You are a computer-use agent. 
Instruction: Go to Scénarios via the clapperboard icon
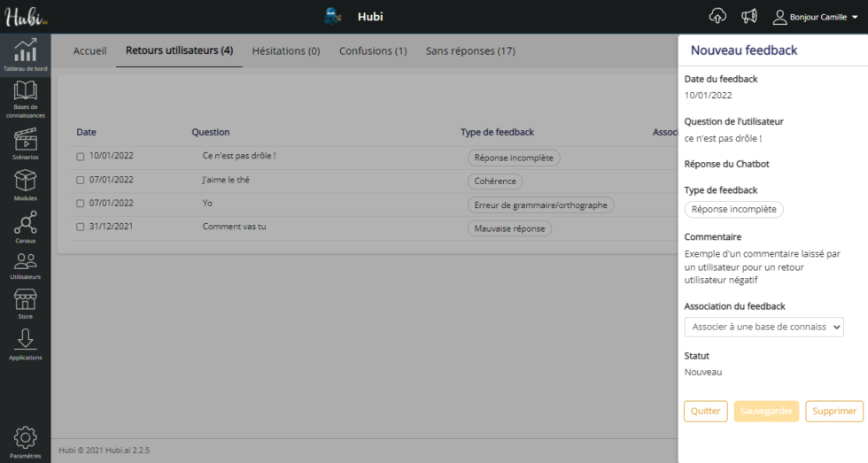(25, 139)
